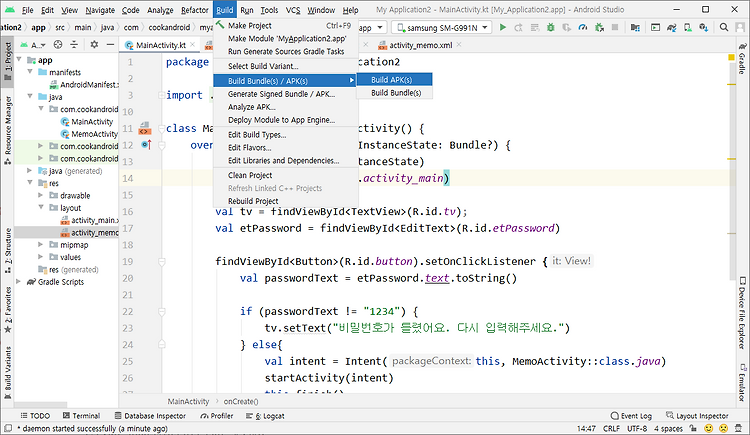Viewport: 750px width, 435px height.
Task: Choose Clean Project menu item
Action: pos(286,175)
